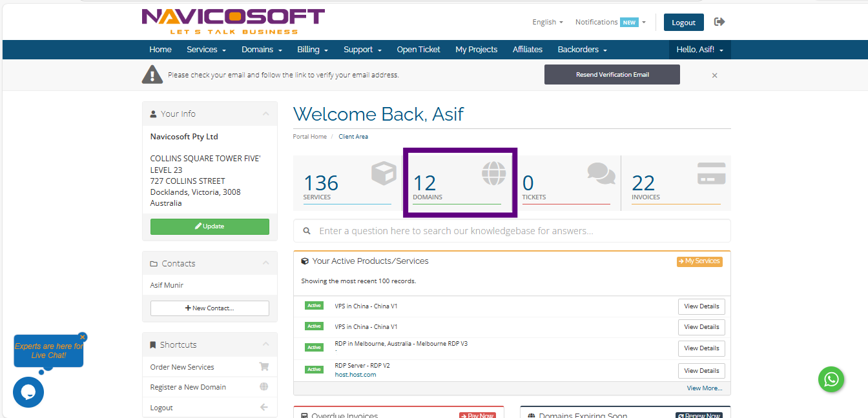This screenshot has width=868, height=418.
Task: Open the Hello, Asif! account menu
Action: click(699, 50)
